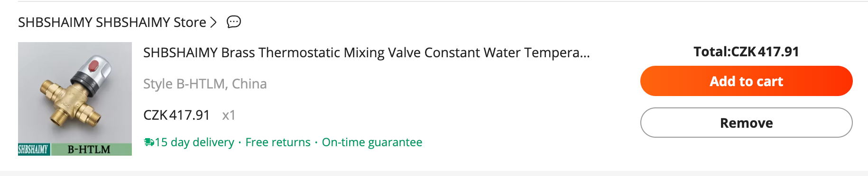This screenshot has width=868, height=176.
Task: Visit the SHBSHAIMY SHBSHAIMY Store page
Action: [112, 22]
